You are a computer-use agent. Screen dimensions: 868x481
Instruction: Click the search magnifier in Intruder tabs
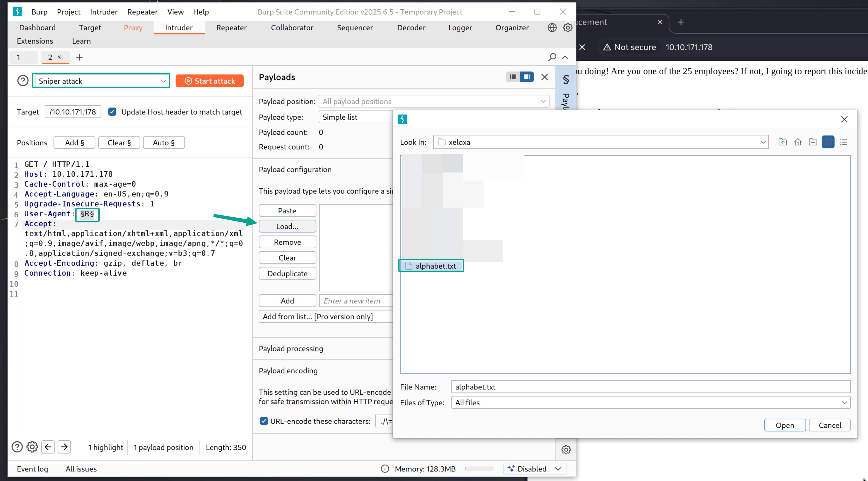coord(552,57)
